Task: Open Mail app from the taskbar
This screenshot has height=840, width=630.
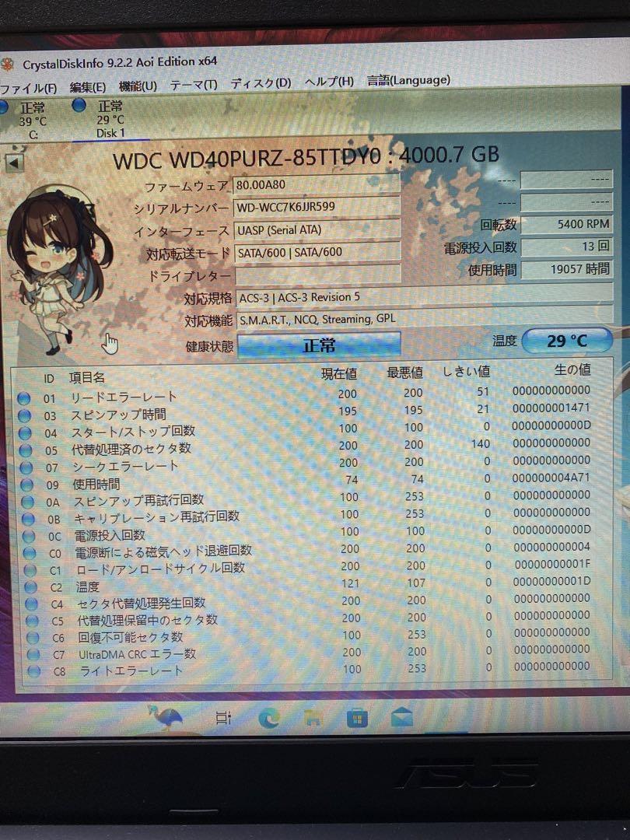Action: 401,717
